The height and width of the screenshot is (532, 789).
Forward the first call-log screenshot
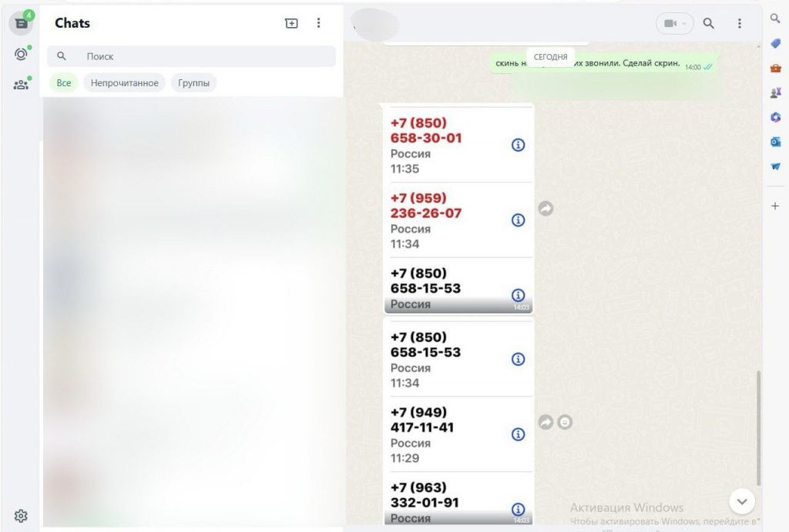pyautogui.click(x=546, y=208)
